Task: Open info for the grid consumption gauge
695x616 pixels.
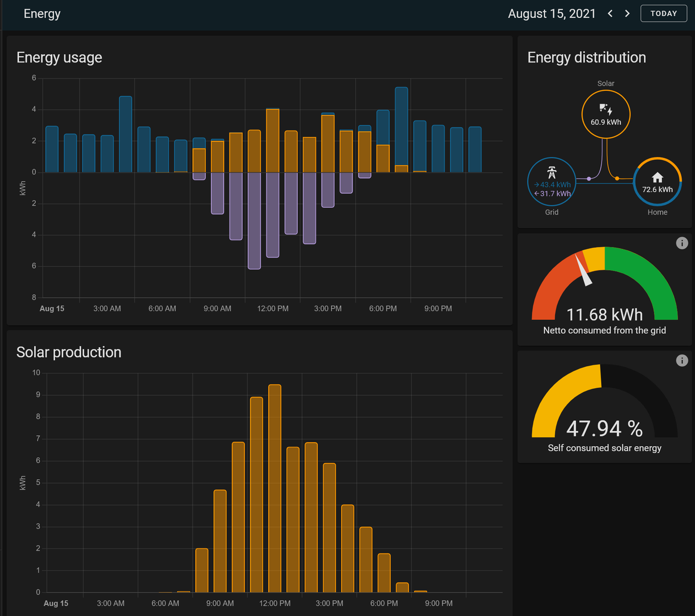Action: point(682,243)
